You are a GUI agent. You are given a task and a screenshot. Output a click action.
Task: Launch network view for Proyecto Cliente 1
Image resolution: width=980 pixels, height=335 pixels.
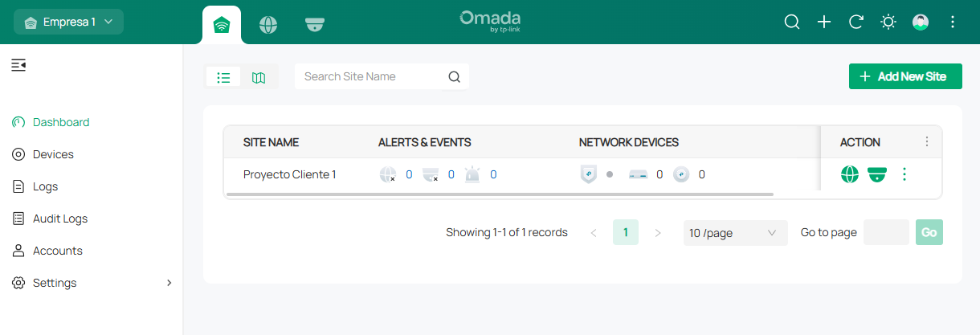tap(850, 174)
